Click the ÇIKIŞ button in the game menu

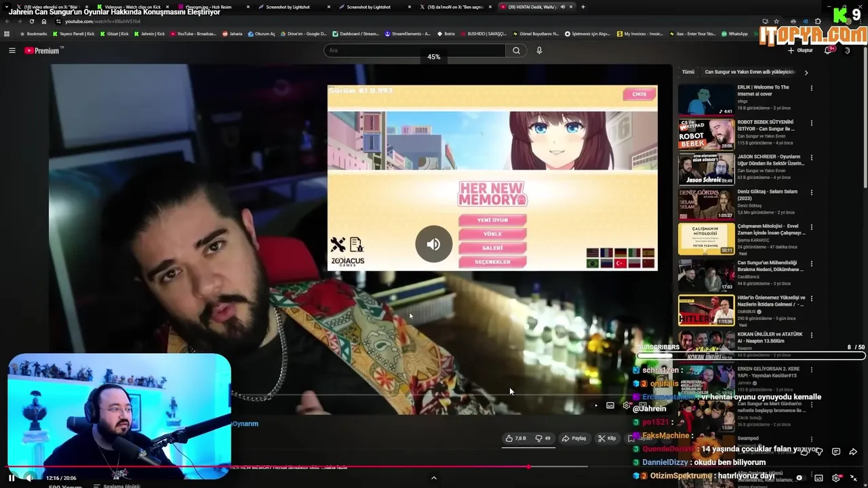pyautogui.click(x=639, y=94)
